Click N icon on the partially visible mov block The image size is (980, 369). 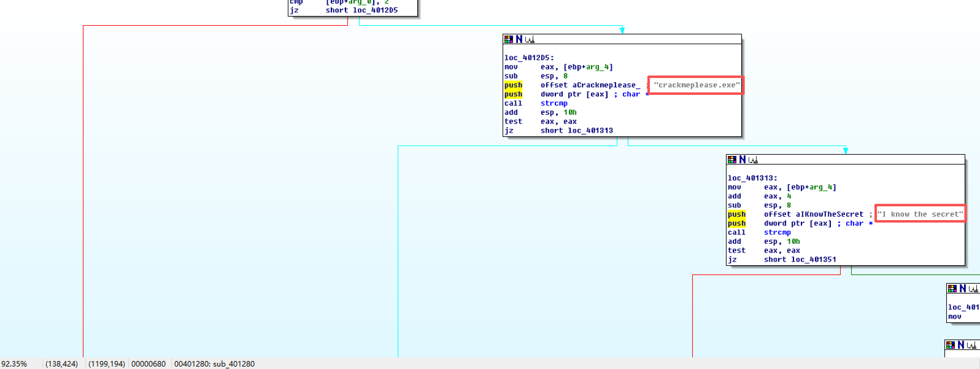point(963,288)
